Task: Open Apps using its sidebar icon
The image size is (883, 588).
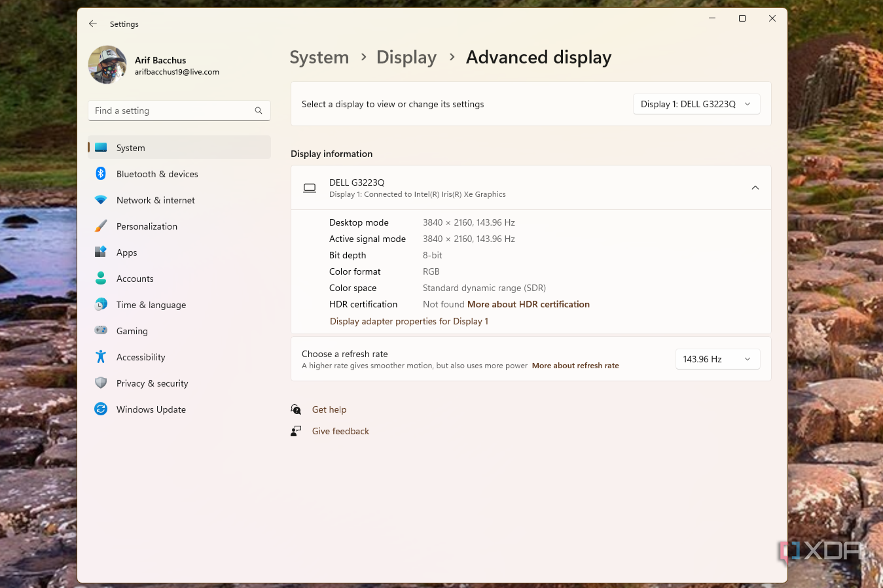Action: pos(100,252)
